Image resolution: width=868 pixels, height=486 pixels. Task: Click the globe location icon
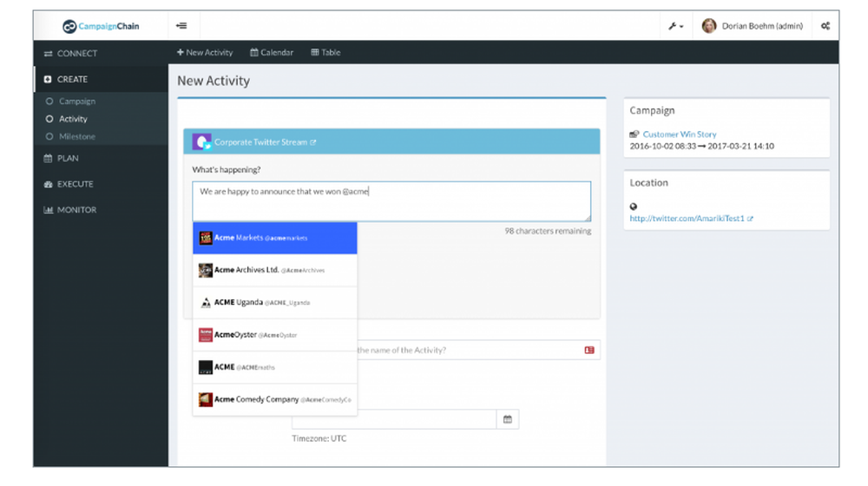[634, 207]
